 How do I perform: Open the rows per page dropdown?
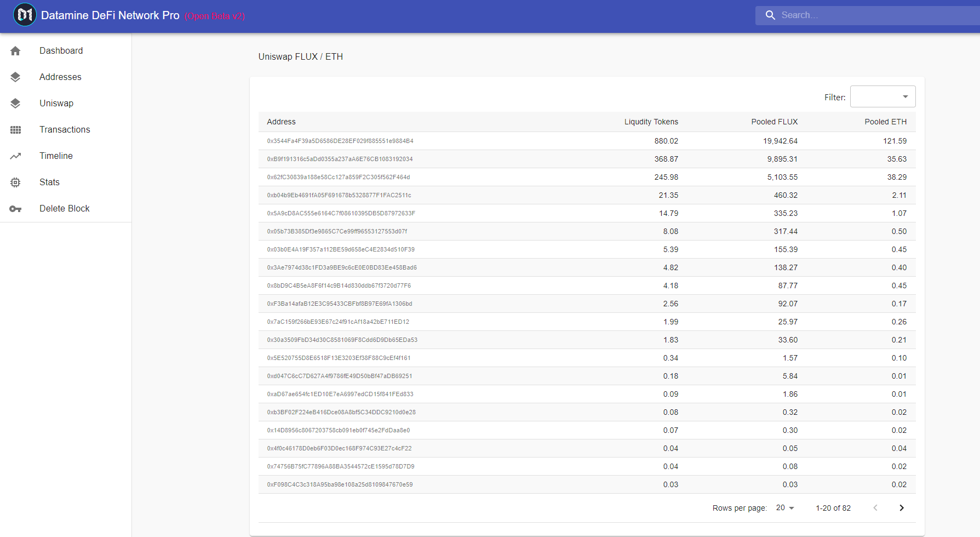pyautogui.click(x=785, y=508)
